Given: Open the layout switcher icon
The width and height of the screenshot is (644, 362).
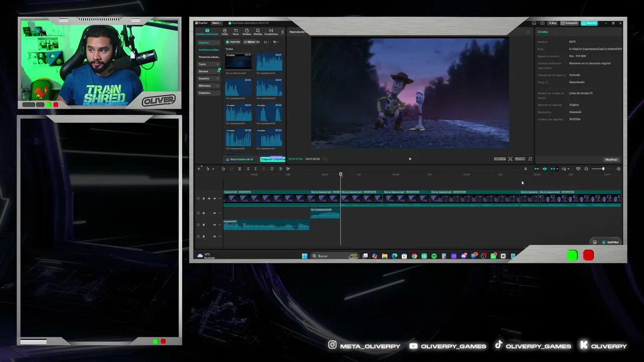Looking at the screenshot, I should (x=534, y=23).
